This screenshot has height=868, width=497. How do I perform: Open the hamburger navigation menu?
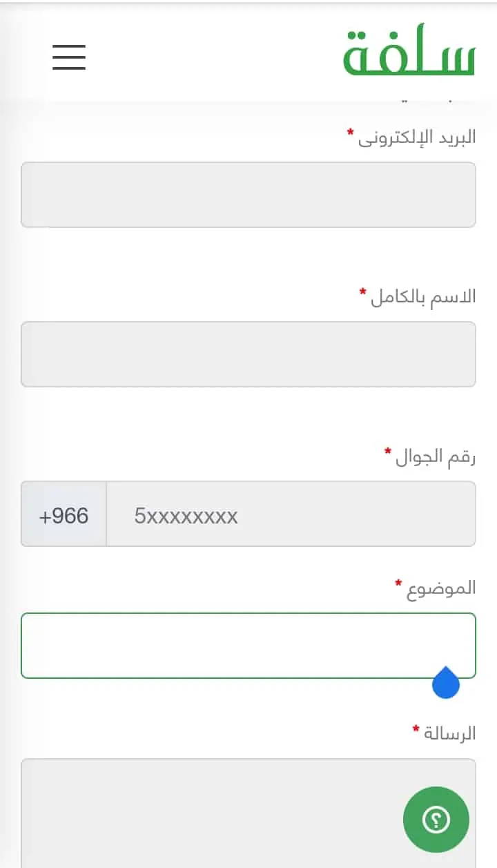(x=69, y=57)
